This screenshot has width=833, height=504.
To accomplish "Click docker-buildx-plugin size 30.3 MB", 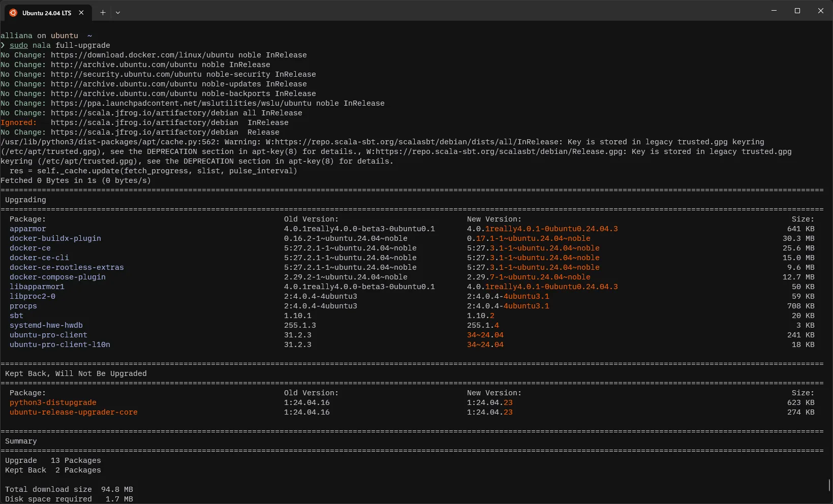I will 798,238.
